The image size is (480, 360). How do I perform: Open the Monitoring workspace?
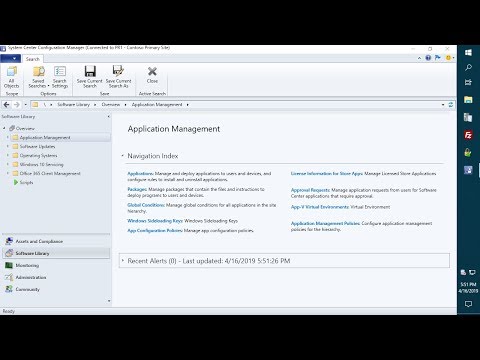pyautogui.click(x=56, y=265)
